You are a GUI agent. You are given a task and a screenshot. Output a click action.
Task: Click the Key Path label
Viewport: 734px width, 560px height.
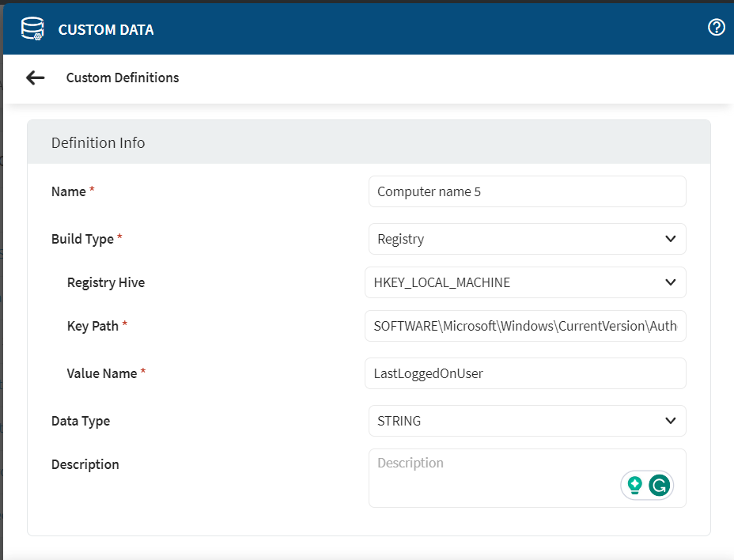(93, 326)
